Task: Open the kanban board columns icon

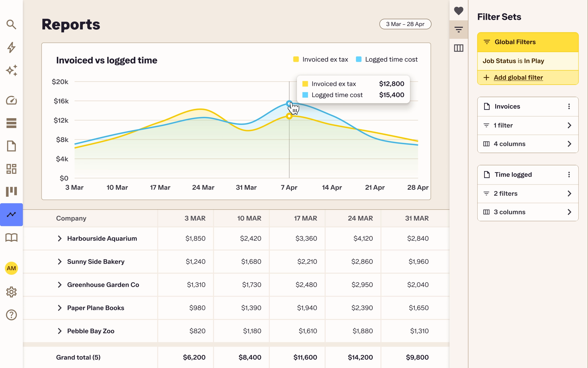Action: [11, 192]
